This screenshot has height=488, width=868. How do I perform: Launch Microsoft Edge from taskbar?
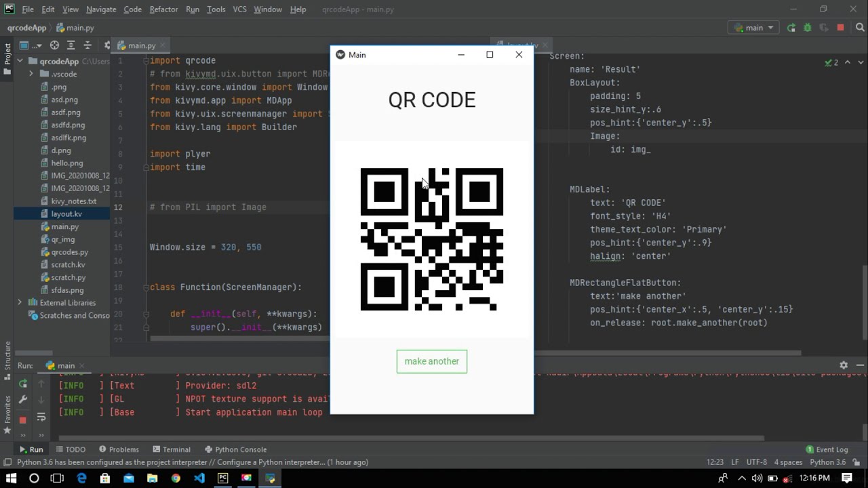pyautogui.click(x=81, y=478)
